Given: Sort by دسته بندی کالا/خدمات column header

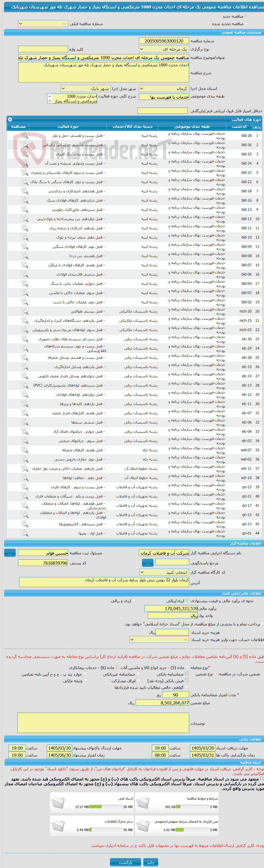Looking at the screenshot, I should [x=133, y=127].
